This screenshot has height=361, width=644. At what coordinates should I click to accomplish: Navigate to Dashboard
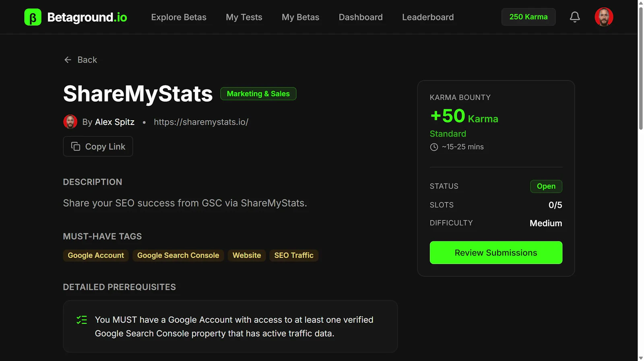361,17
